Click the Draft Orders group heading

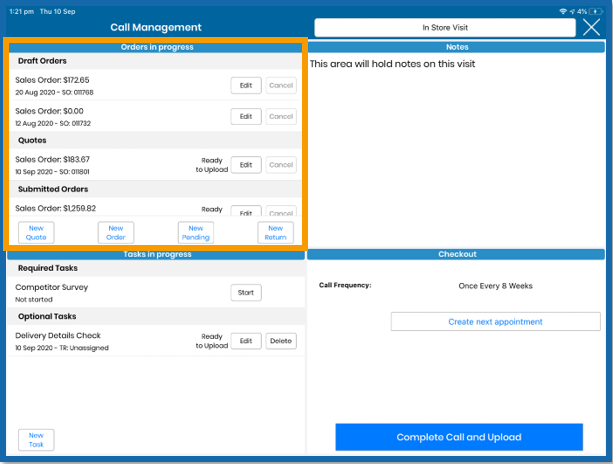(x=42, y=61)
